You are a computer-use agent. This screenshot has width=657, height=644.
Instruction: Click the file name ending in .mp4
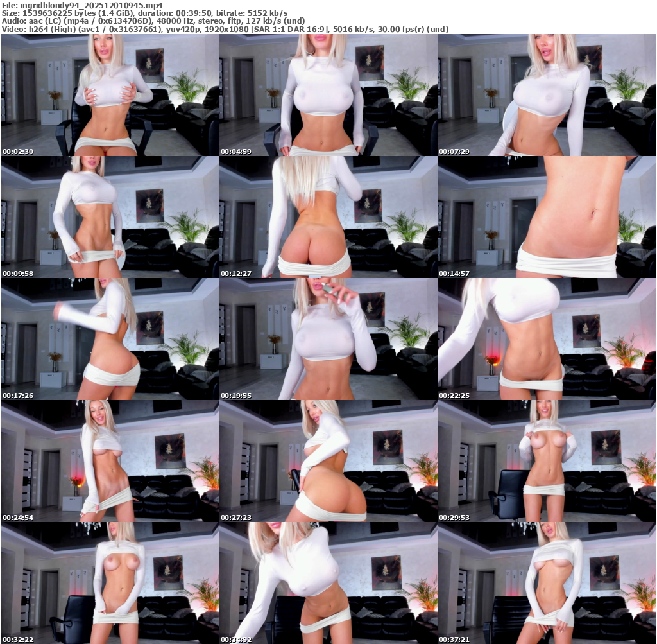pyautogui.click(x=91, y=5)
